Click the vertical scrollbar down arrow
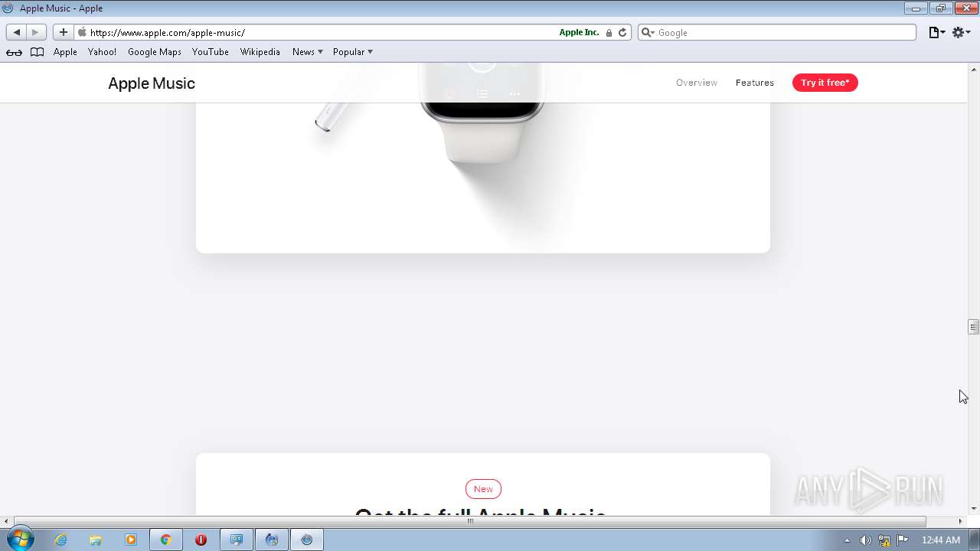Viewport: 980px width, 551px height. coord(973,509)
